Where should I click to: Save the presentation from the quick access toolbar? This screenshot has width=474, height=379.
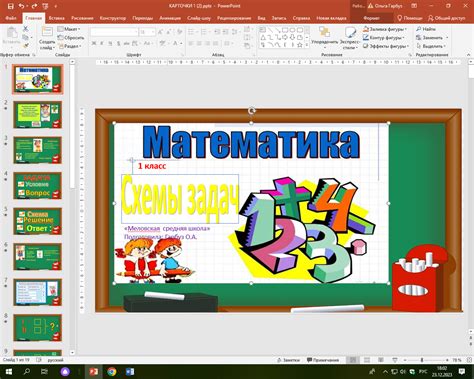pos(10,6)
